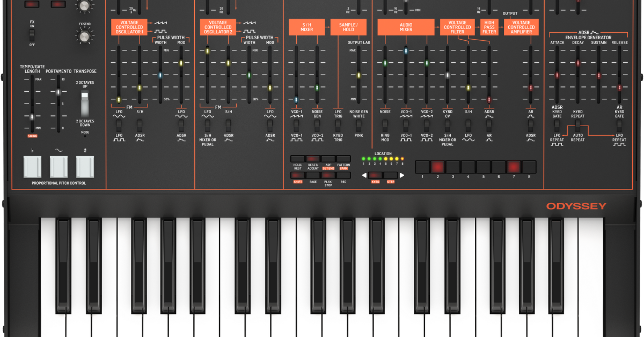Screen dimensions: 644x337
Task: Click the ARP set end button
Action: point(328,159)
